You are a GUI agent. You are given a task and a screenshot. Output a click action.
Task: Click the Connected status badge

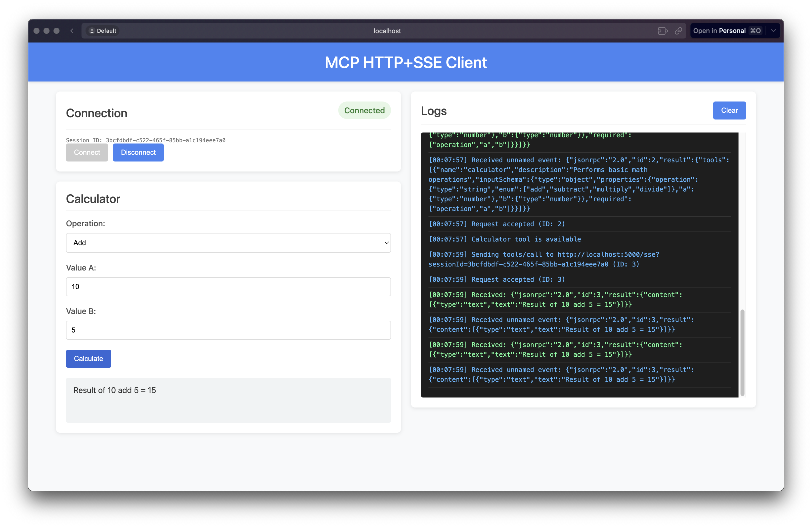[364, 110]
